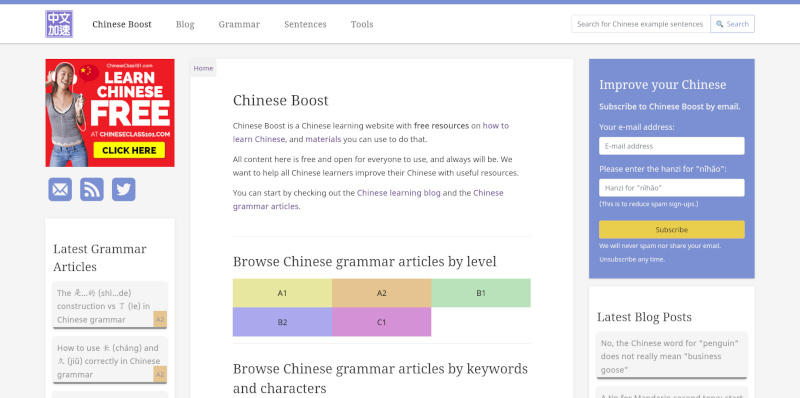This screenshot has height=398, width=800.
Task: Select the C1 level tile
Action: pyautogui.click(x=382, y=322)
